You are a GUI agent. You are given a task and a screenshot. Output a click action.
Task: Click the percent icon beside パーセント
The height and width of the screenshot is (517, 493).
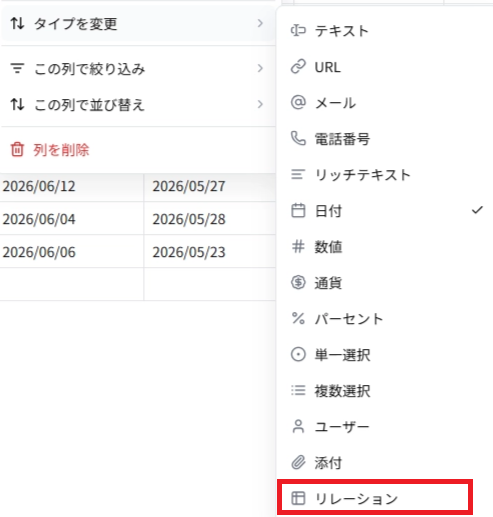(x=298, y=318)
